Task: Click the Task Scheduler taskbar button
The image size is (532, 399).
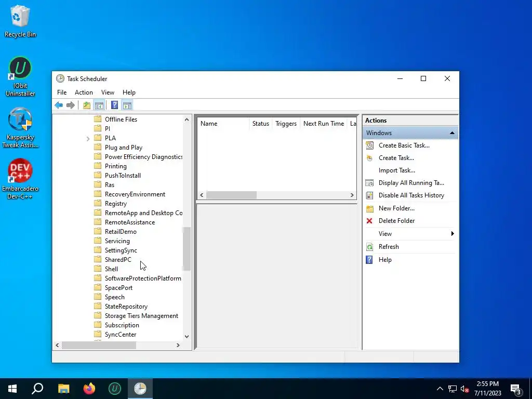Action: 140,388
